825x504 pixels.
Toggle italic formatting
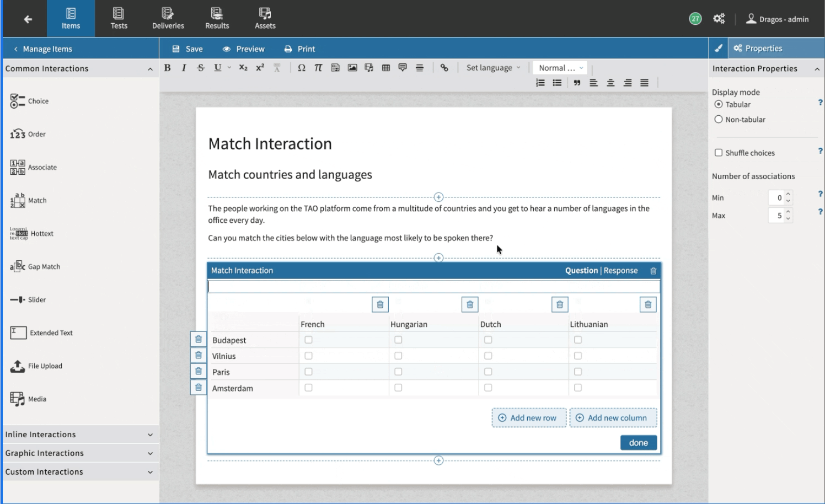[x=184, y=68]
